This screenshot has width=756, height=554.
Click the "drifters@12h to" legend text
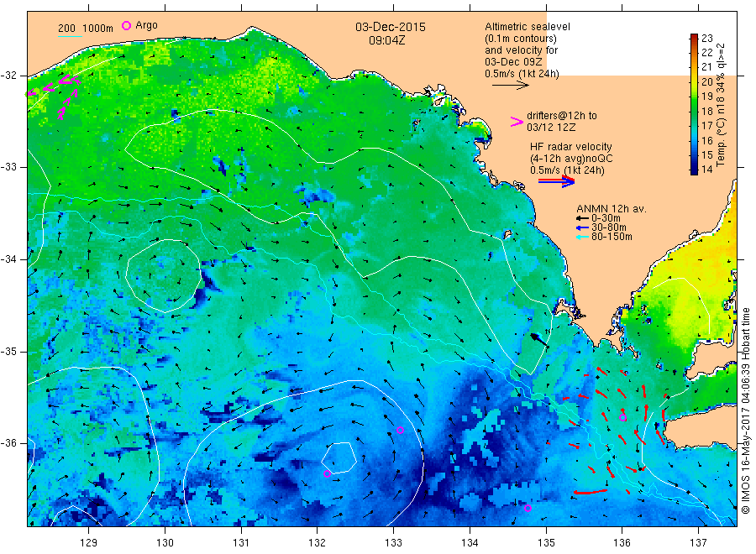(x=562, y=116)
